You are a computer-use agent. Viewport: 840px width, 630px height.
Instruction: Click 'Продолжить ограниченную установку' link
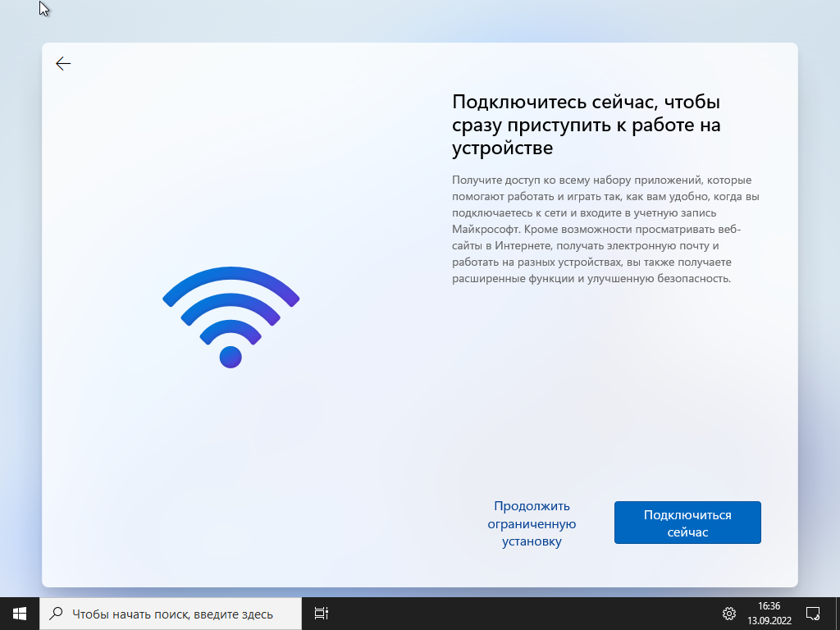[x=532, y=523]
